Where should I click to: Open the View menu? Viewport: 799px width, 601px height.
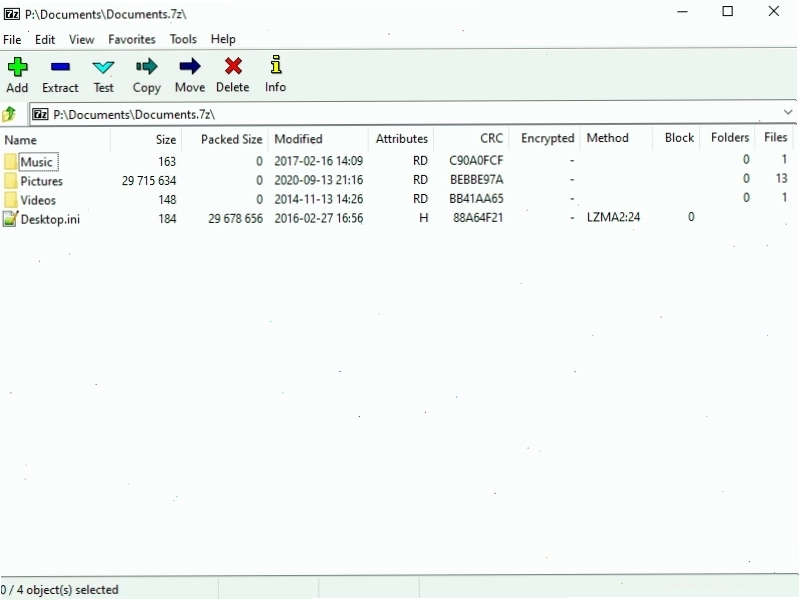(82, 39)
